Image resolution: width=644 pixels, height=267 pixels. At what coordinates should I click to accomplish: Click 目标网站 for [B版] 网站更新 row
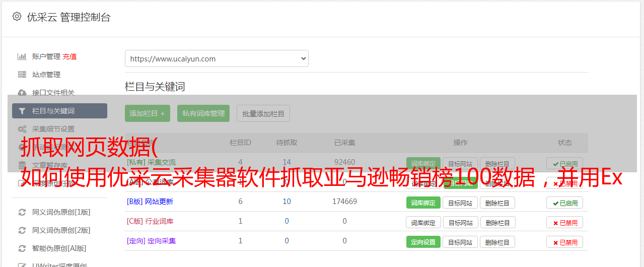coord(460,203)
